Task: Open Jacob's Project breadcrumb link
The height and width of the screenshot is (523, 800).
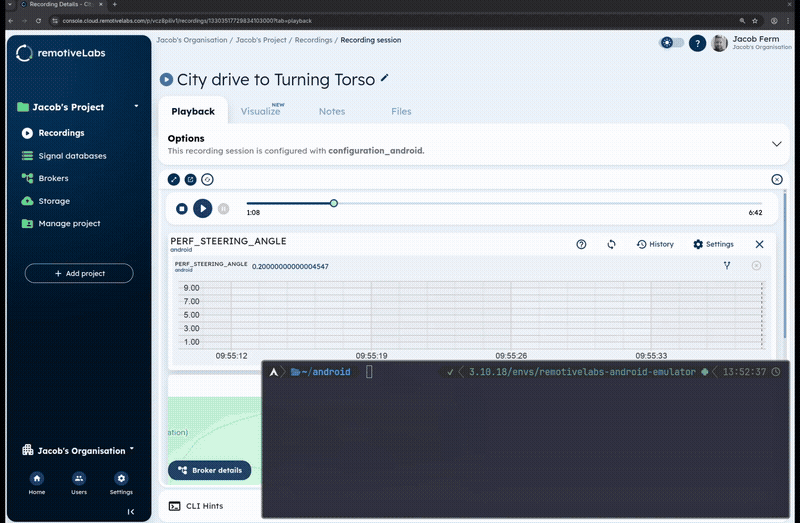Action: 261,40
